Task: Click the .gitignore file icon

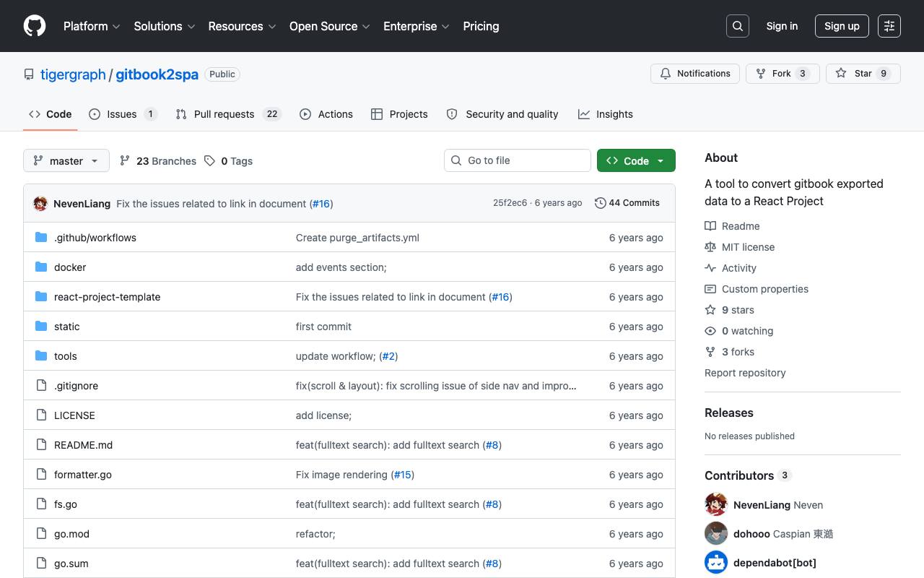Action: point(41,386)
